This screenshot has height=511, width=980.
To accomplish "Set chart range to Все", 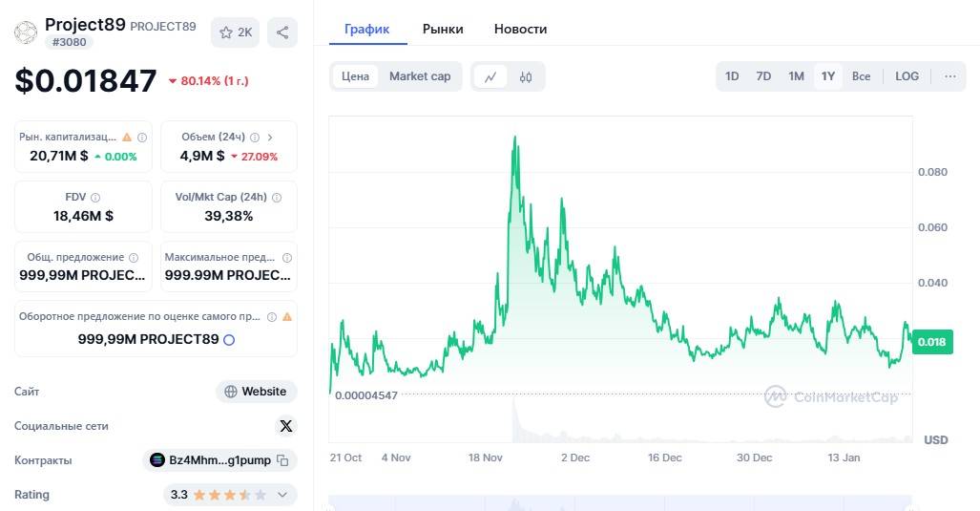I will click(x=862, y=76).
